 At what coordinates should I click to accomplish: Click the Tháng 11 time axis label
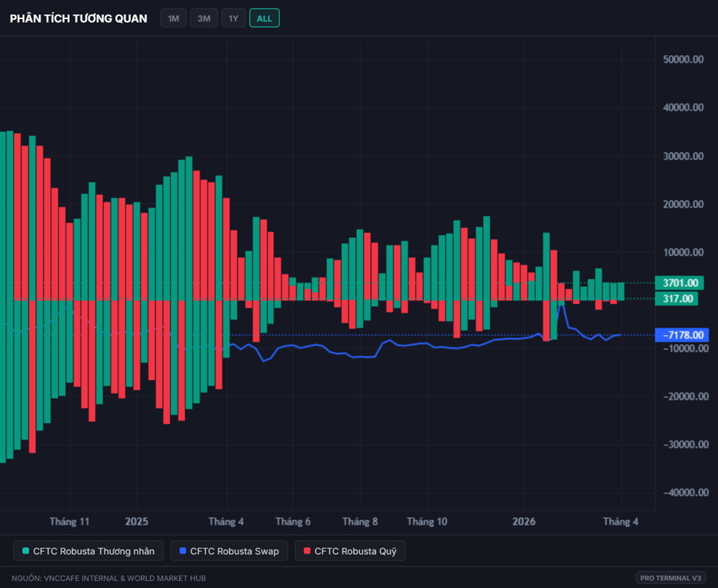(69, 522)
